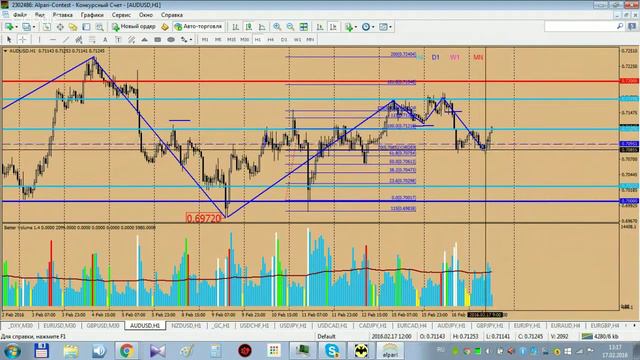Select the horizontal line tool
This screenshot has height=360, width=640.
tap(53, 40)
